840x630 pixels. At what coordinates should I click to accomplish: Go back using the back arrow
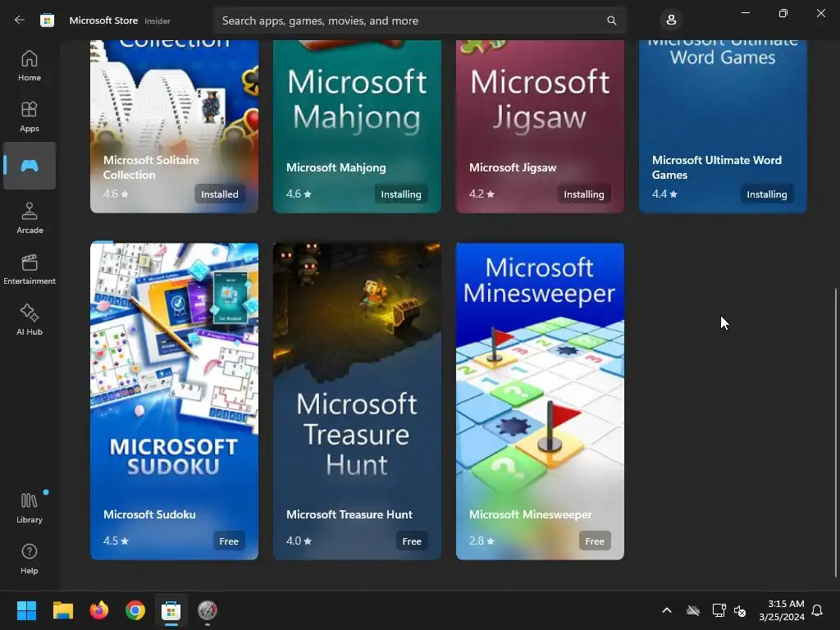[20, 21]
